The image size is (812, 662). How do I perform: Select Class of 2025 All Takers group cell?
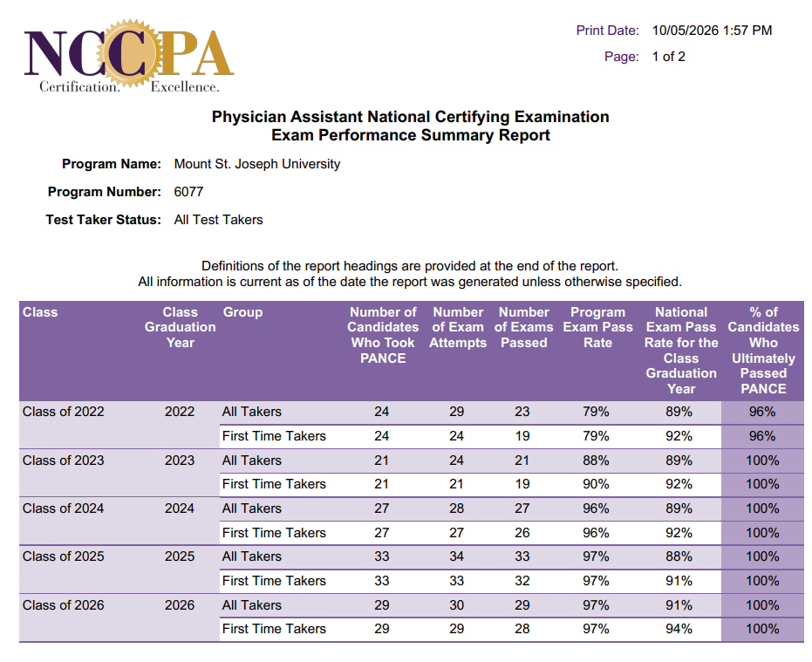pyautogui.click(x=252, y=556)
